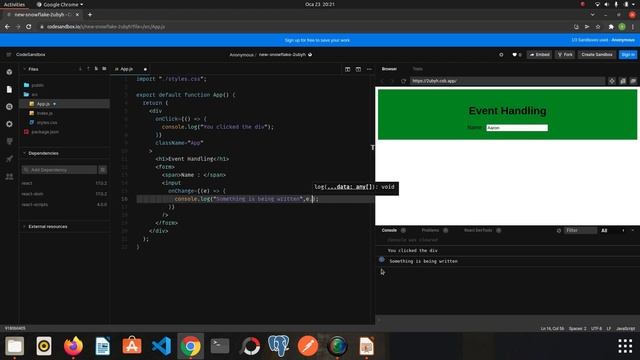The width and height of the screenshot is (640, 360).
Task: Click the Create Sandbox button
Action: coord(597,55)
